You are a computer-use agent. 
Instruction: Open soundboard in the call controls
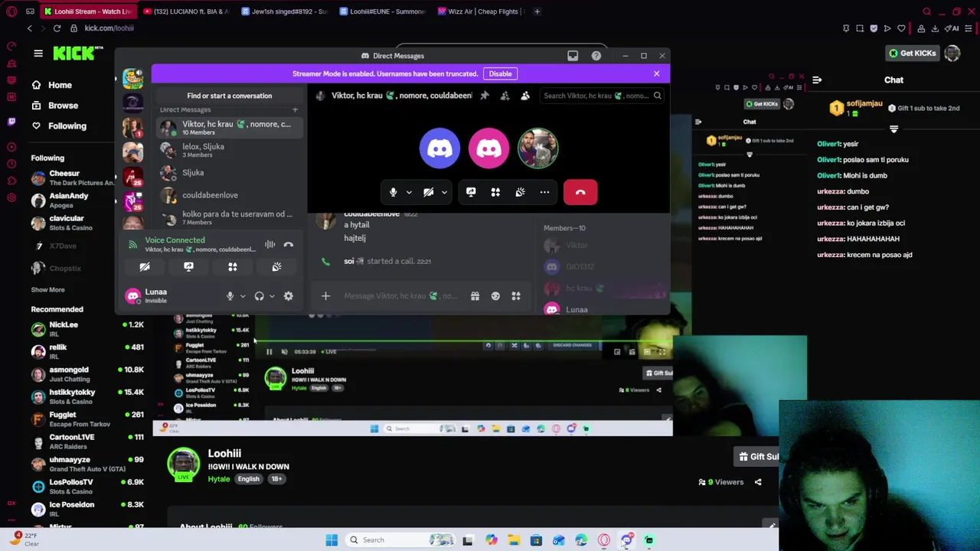(520, 192)
